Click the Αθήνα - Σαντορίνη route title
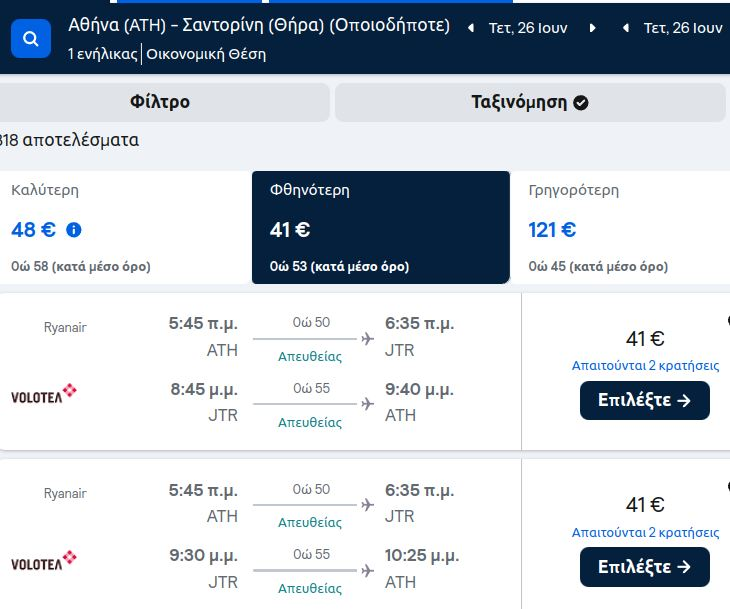Viewport: 730px width, 609px height. pyautogui.click(x=259, y=25)
